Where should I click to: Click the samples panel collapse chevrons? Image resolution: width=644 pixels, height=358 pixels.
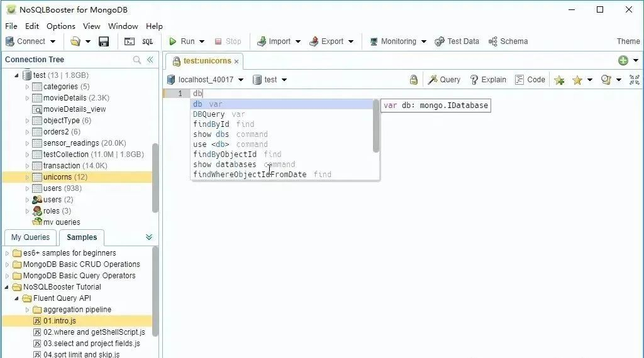149,237
